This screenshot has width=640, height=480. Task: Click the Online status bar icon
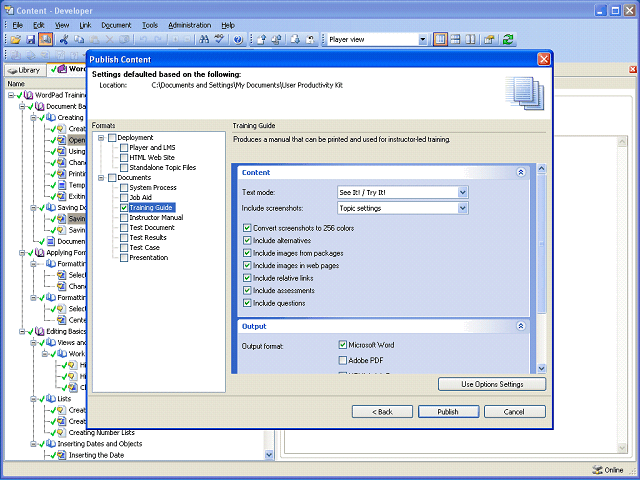[x=597, y=470]
